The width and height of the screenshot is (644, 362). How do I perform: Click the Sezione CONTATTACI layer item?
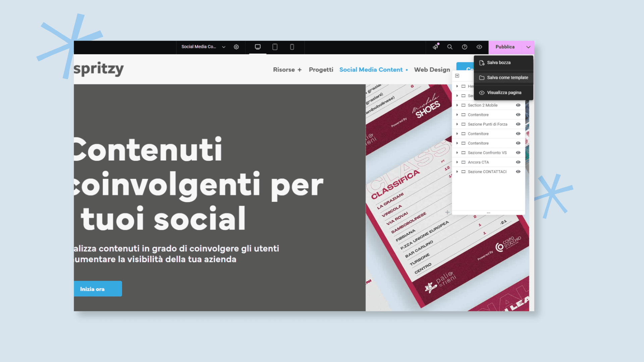pos(487,172)
